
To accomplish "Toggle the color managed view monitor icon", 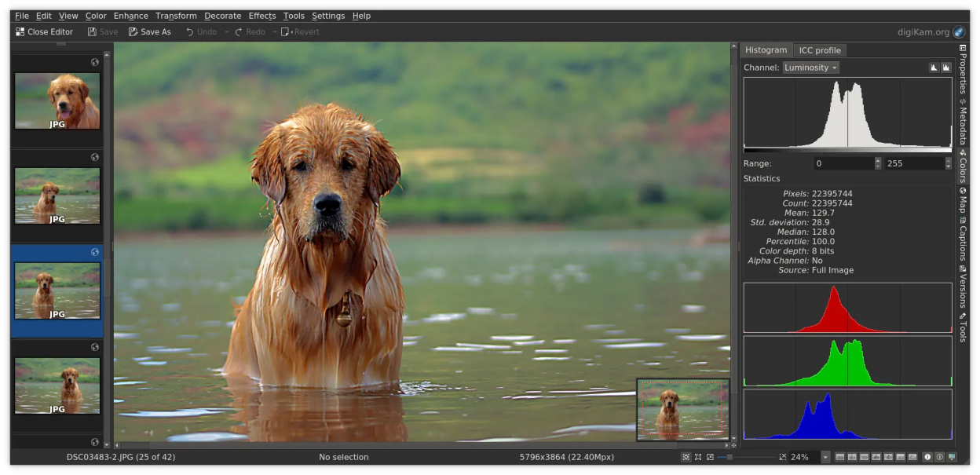I will [953, 457].
